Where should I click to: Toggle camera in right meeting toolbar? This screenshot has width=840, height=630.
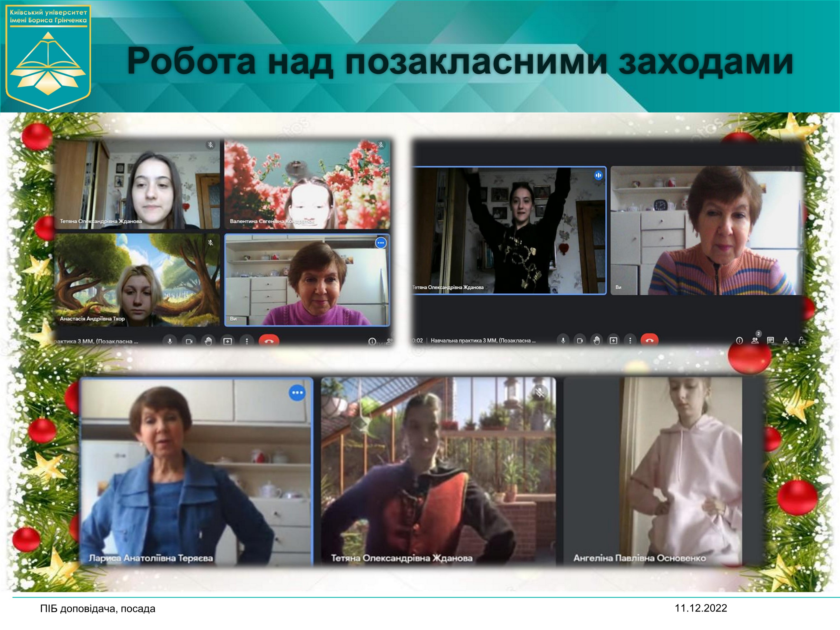(580, 340)
